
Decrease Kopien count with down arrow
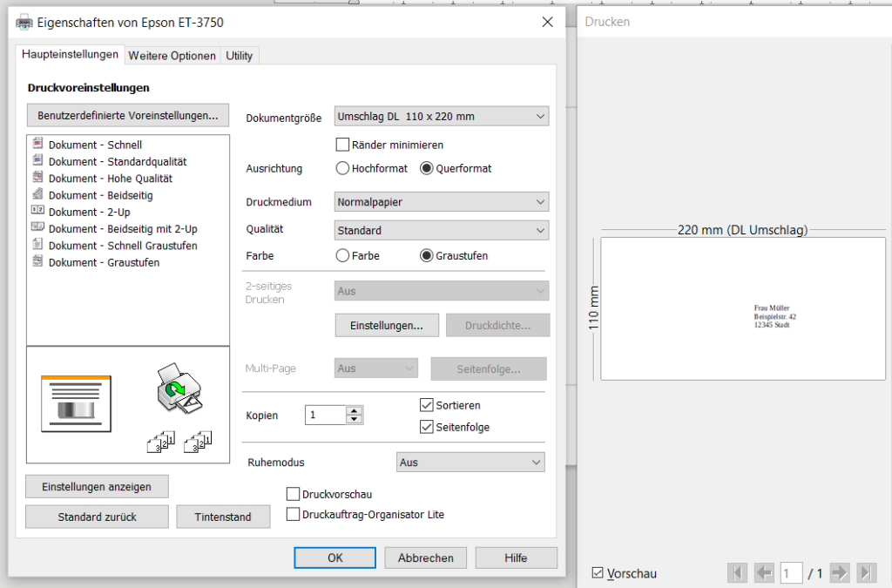pyautogui.click(x=354, y=419)
